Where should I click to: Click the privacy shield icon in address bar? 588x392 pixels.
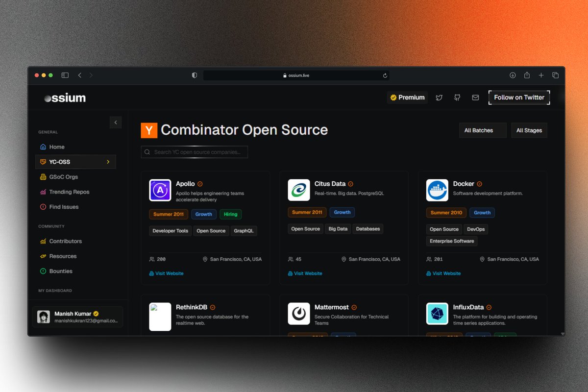pos(195,75)
